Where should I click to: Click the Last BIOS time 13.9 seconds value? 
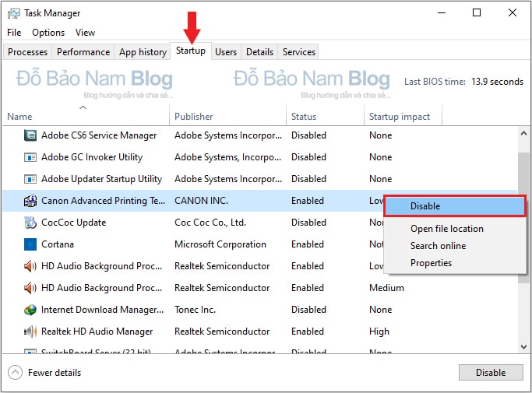pyautogui.click(x=497, y=82)
